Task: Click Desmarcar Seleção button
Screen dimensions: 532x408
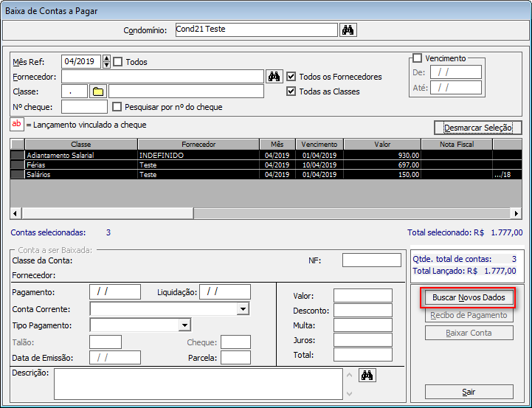Action: (477, 128)
